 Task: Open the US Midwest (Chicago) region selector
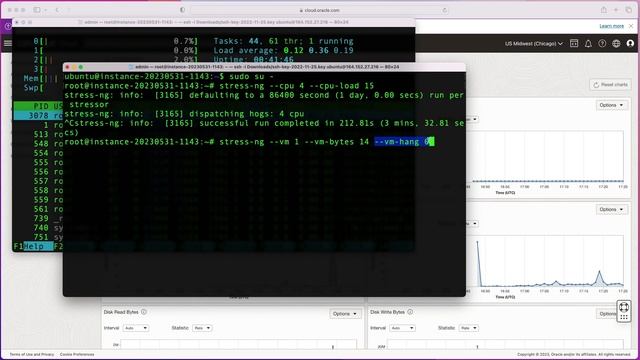(534, 44)
